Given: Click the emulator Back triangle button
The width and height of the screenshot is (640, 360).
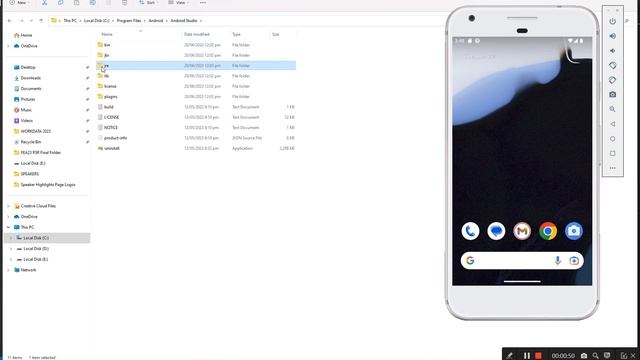Looking at the screenshot, I should [x=613, y=124].
